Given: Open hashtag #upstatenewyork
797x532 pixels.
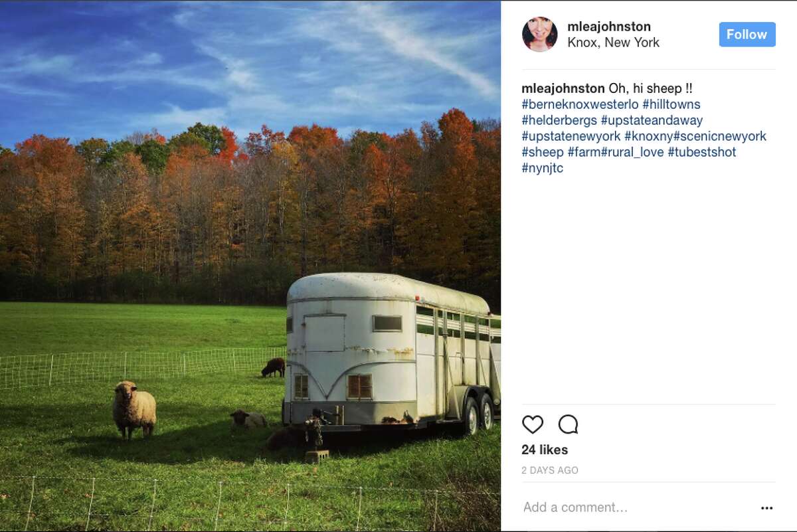Looking at the screenshot, I should [x=571, y=136].
